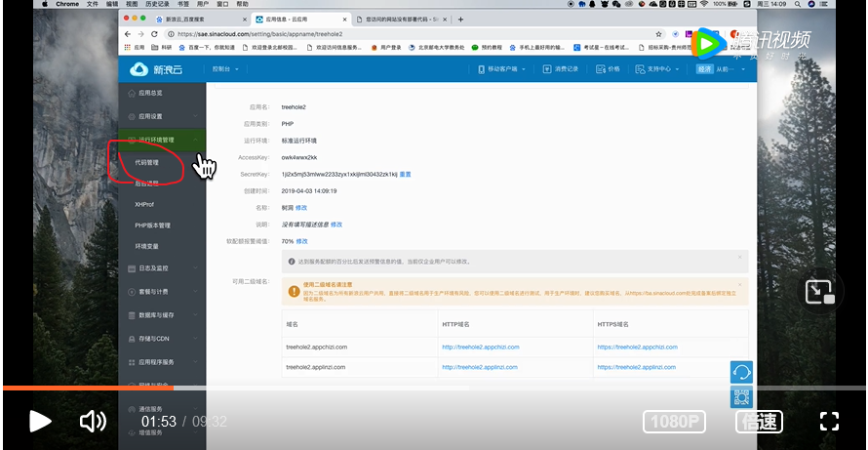Click the grid icon beside 应用程序服务
The image size is (868, 450).
(132, 362)
